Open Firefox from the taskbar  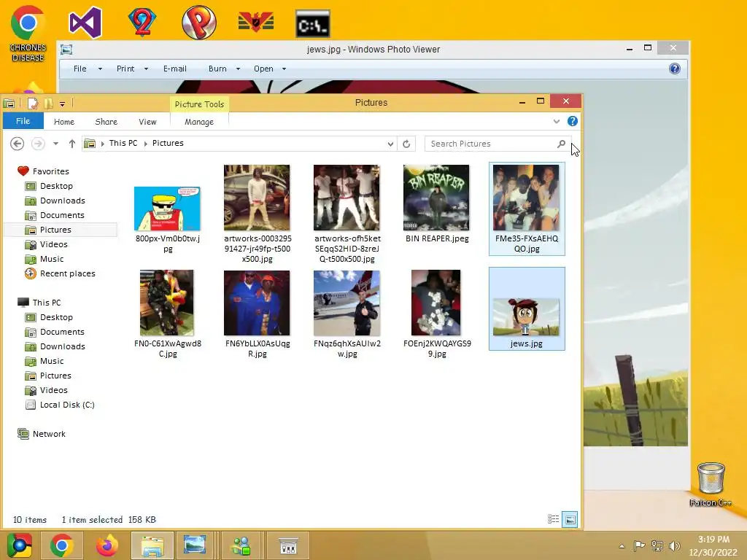click(107, 545)
